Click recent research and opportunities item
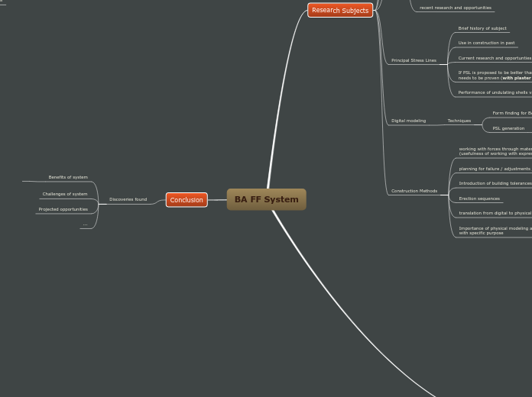Viewport: 532px width, 397px height. tap(456, 8)
